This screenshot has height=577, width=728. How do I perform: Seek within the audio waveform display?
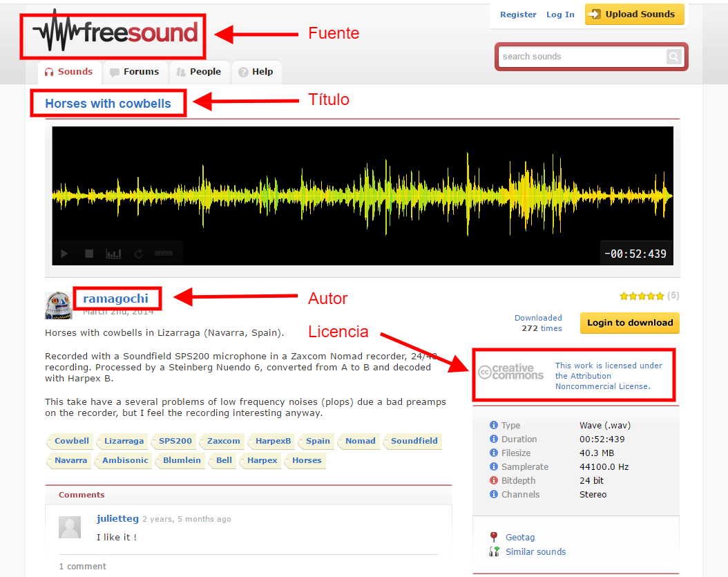pyautogui.click(x=362, y=195)
